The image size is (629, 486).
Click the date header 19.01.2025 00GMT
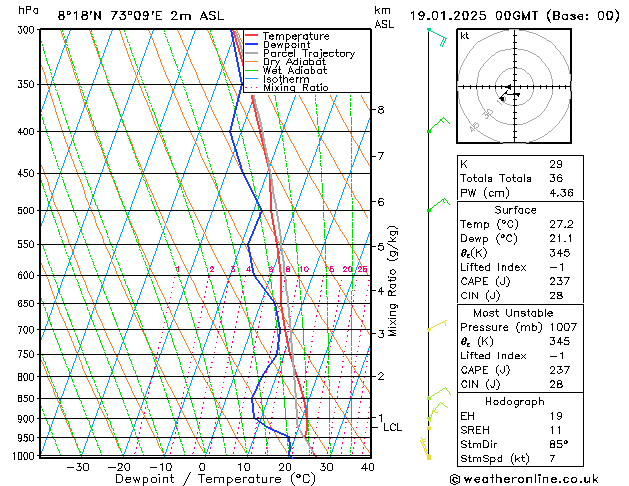pos(474,16)
